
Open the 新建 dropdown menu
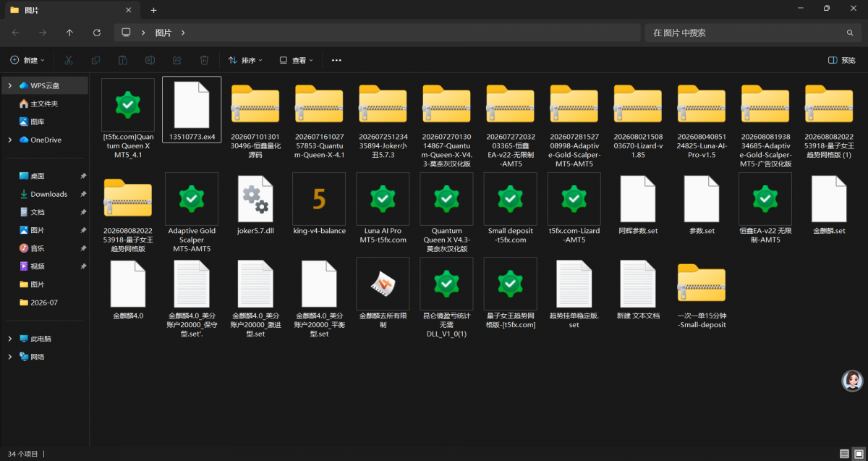(27, 60)
